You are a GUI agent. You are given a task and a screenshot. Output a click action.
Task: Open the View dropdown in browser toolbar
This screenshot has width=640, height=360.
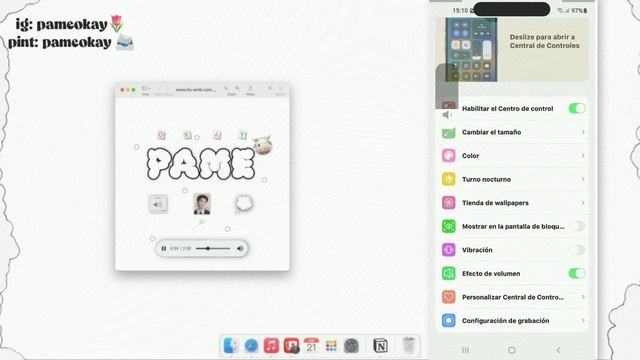[x=146, y=90]
